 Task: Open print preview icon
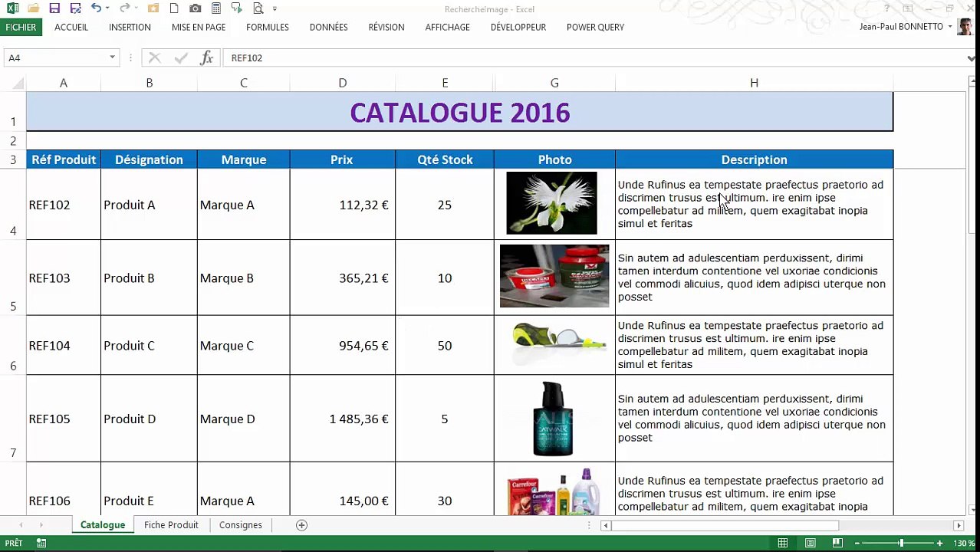(x=258, y=8)
